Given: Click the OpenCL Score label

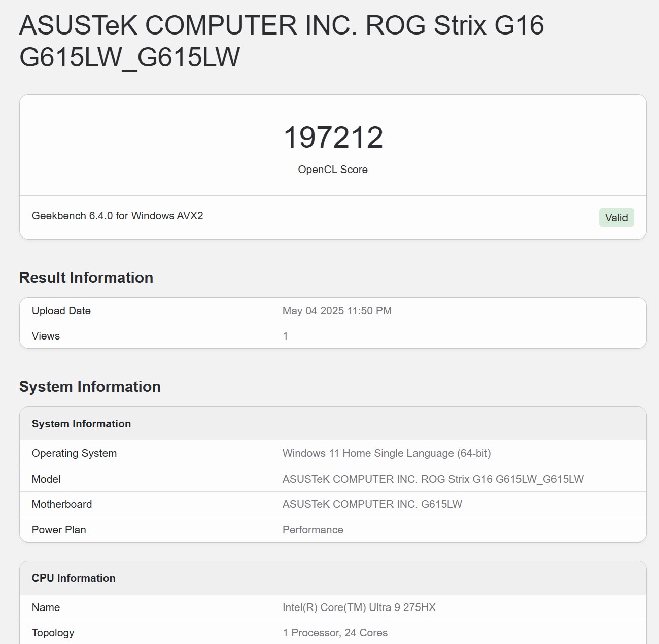Looking at the screenshot, I should tap(333, 170).
